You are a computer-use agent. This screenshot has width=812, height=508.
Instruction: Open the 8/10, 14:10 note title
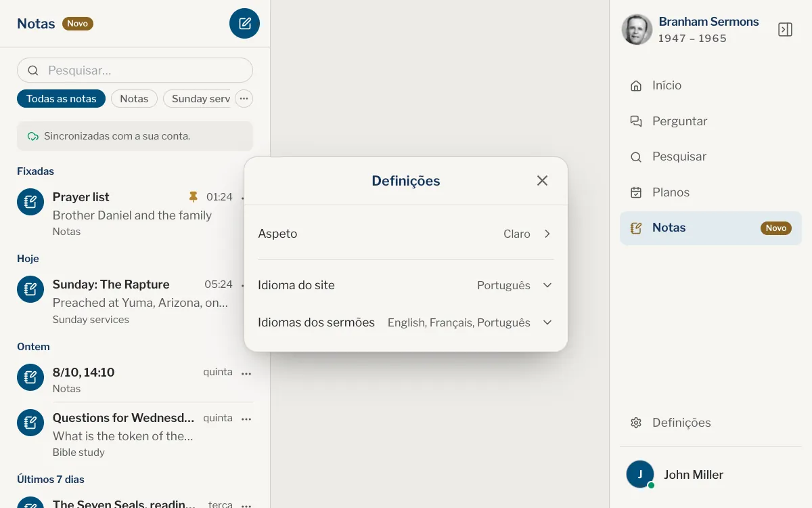(83, 373)
